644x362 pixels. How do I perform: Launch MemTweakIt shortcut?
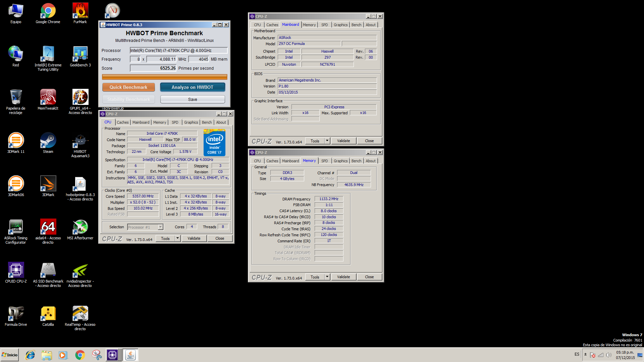coord(48,100)
